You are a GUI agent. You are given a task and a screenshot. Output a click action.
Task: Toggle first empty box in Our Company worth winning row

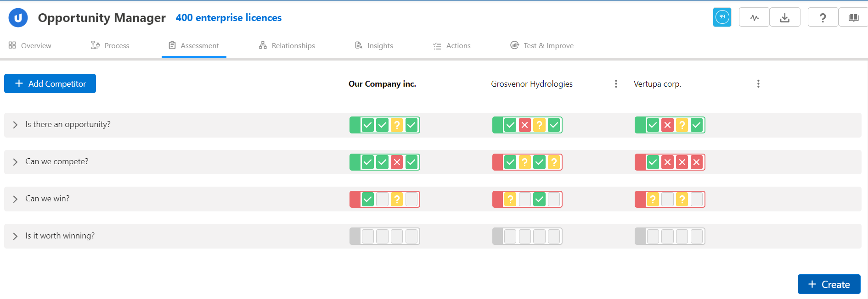point(367,236)
